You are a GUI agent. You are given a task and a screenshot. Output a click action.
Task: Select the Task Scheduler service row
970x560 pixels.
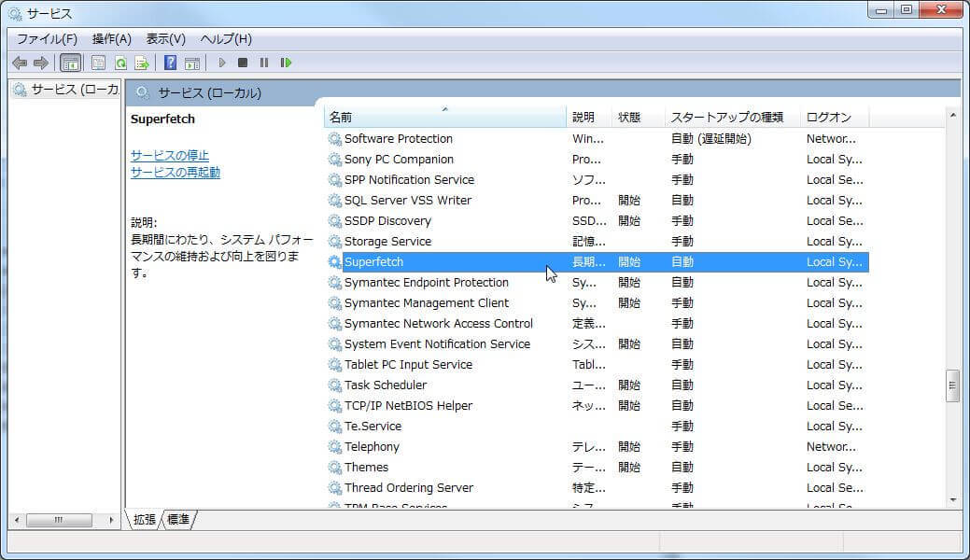click(x=386, y=385)
